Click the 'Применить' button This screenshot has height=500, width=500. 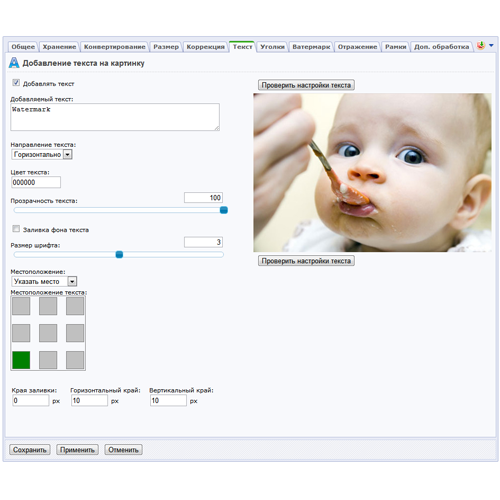click(77, 450)
